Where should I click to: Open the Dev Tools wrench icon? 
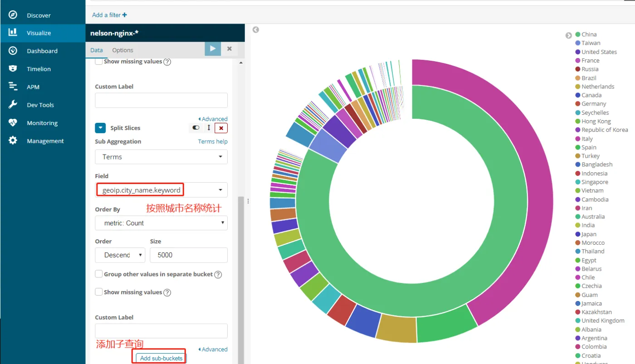[13, 105]
